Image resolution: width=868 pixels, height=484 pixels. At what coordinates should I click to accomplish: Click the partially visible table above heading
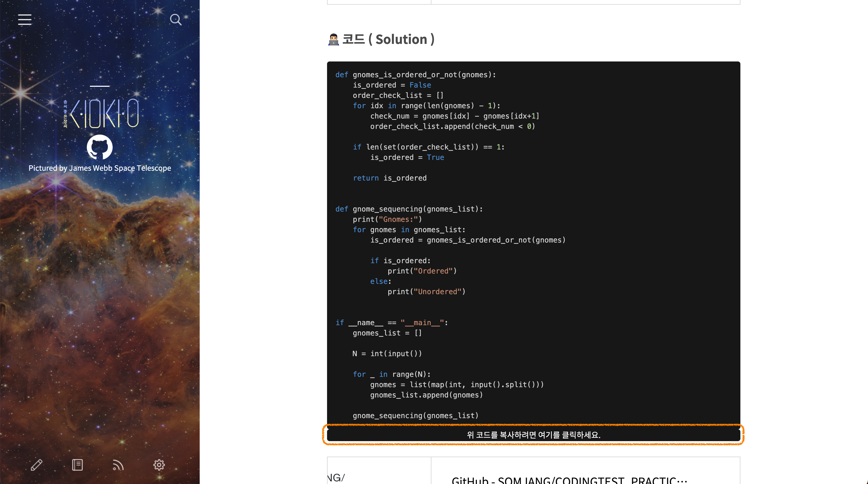(533, 2)
